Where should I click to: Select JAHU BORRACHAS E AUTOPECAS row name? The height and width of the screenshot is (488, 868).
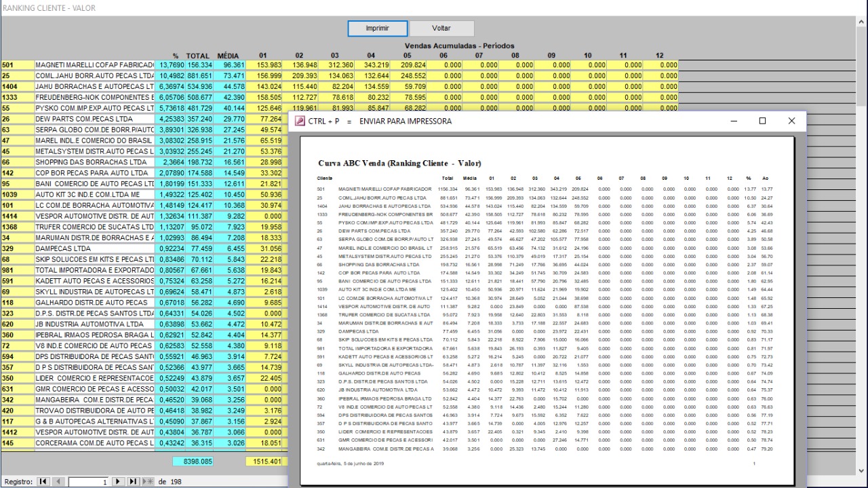coord(95,86)
